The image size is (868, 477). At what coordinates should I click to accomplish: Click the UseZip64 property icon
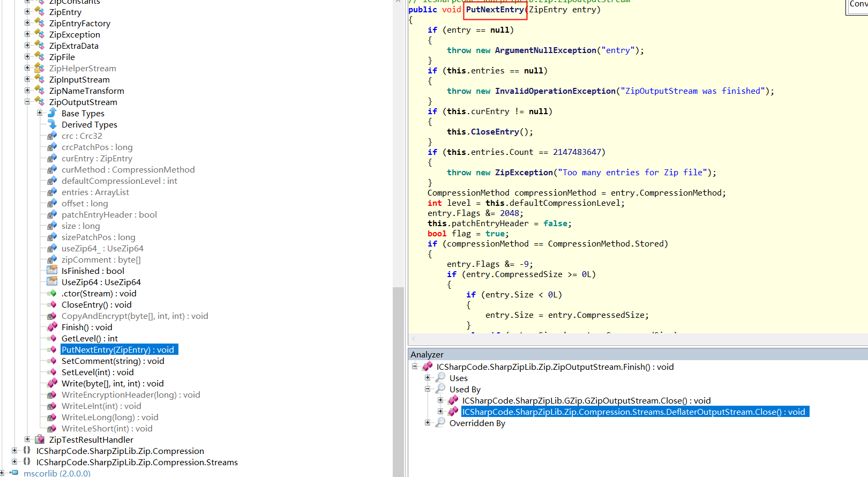52,282
